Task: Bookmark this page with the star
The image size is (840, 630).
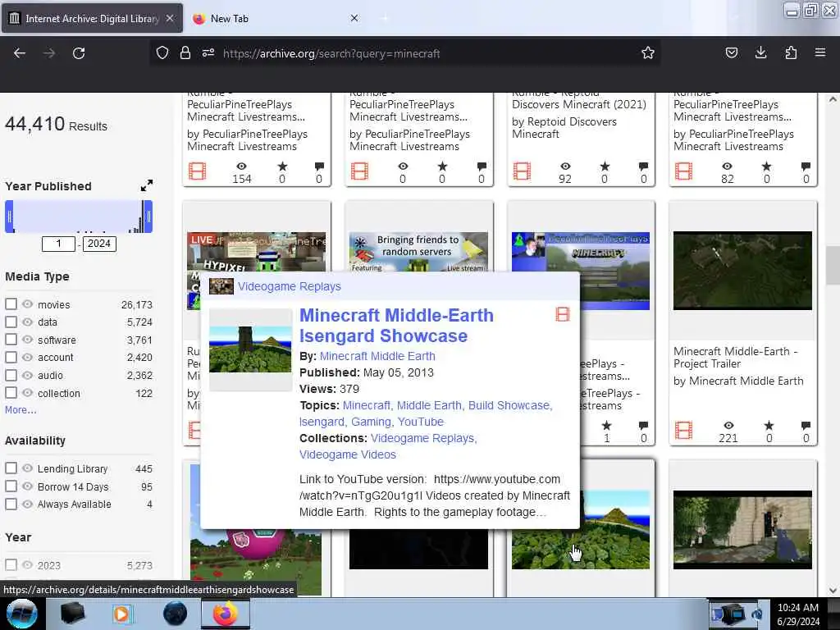Action: 648,52
